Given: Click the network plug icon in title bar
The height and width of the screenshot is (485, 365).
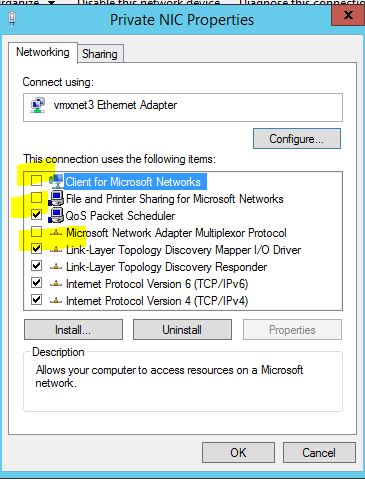Looking at the screenshot, I should click(12, 20).
